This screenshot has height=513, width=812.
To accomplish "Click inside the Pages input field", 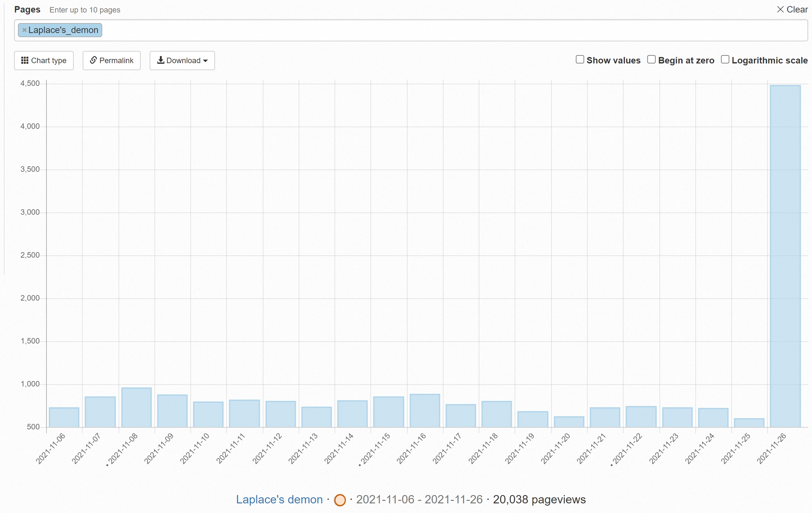I will [405, 30].
